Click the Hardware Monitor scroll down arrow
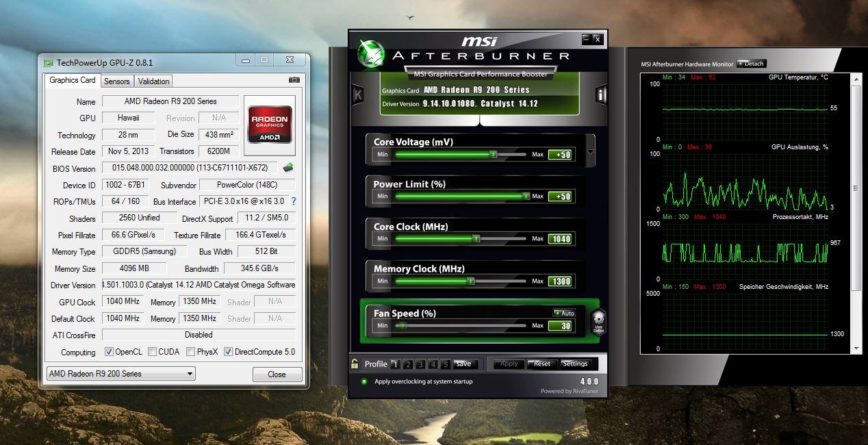The image size is (868, 445). point(856,349)
